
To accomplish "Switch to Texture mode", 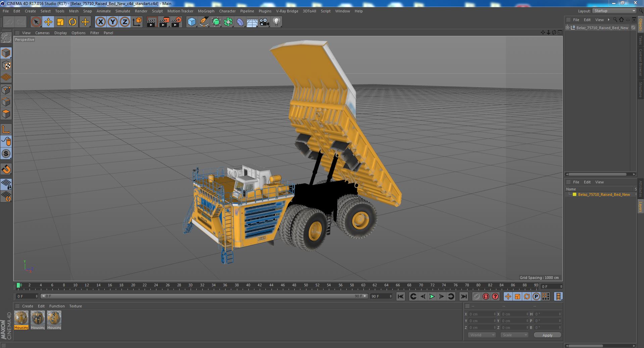I will tap(6, 65).
